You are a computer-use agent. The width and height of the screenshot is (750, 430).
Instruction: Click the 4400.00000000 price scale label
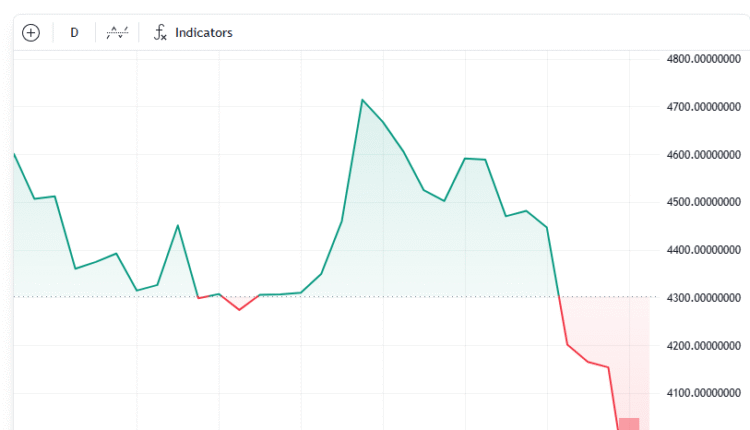pyautogui.click(x=701, y=250)
